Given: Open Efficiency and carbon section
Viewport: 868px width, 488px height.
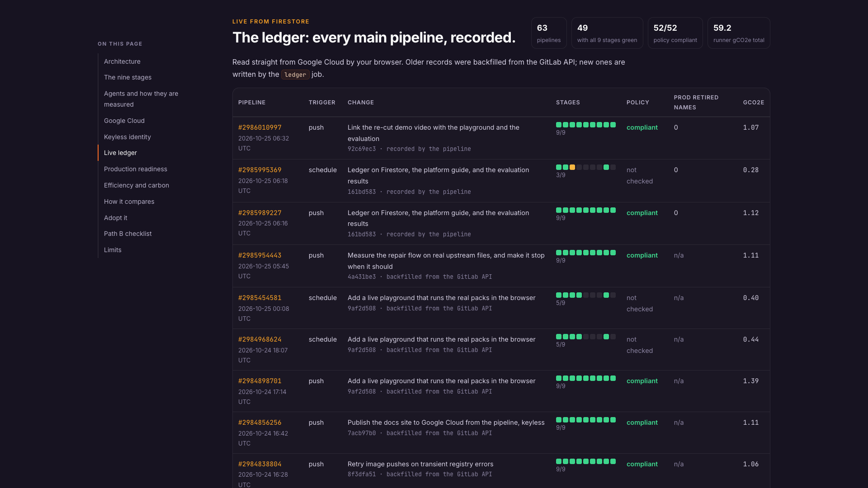Looking at the screenshot, I should coord(137,185).
